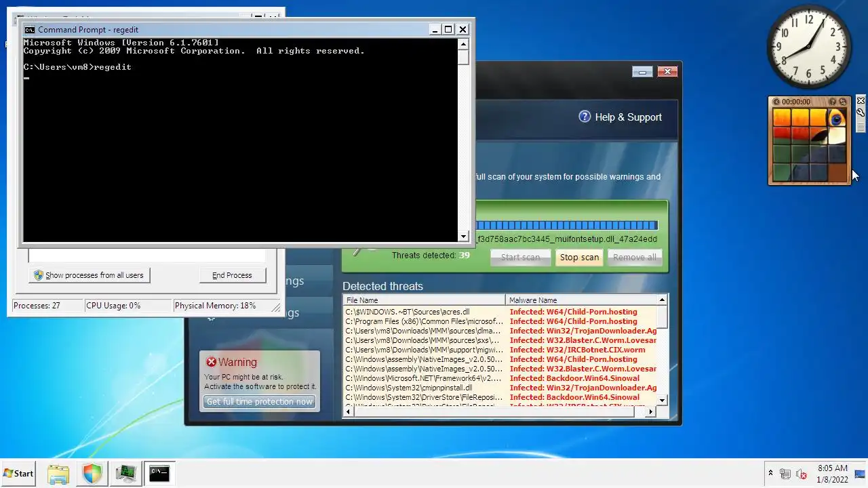Click the puzzle gadget back arrow icon
Viewport: 868px width, 488px height.
(x=776, y=102)
